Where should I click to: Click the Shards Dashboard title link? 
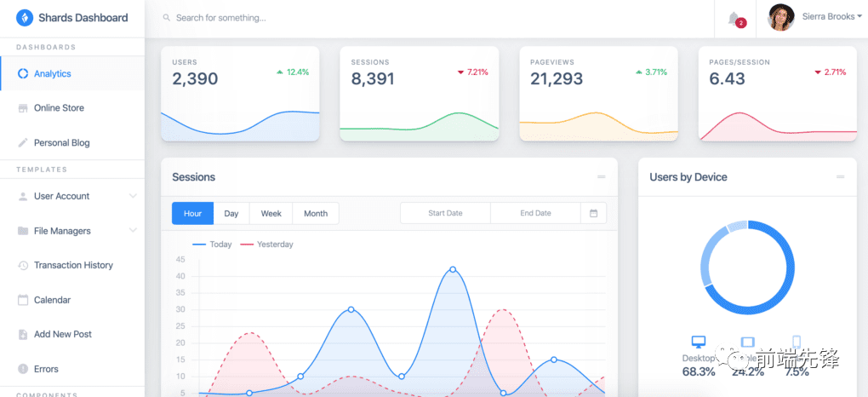(83, 18)
